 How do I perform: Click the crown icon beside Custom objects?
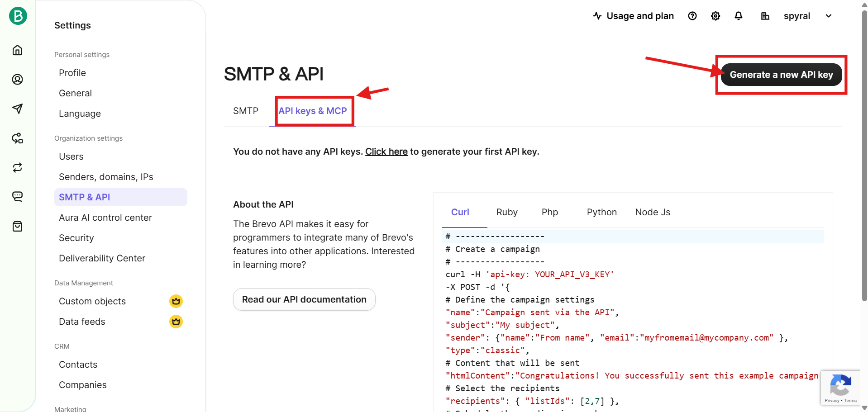click(x=176, y=301)
